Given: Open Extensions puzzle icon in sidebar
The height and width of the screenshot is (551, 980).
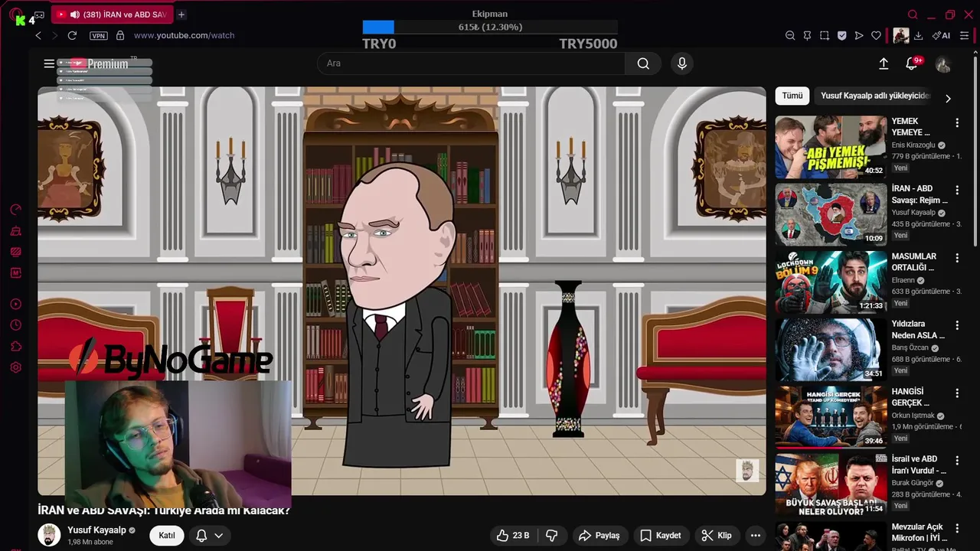Looking at the screenshot, I should 15,347.
